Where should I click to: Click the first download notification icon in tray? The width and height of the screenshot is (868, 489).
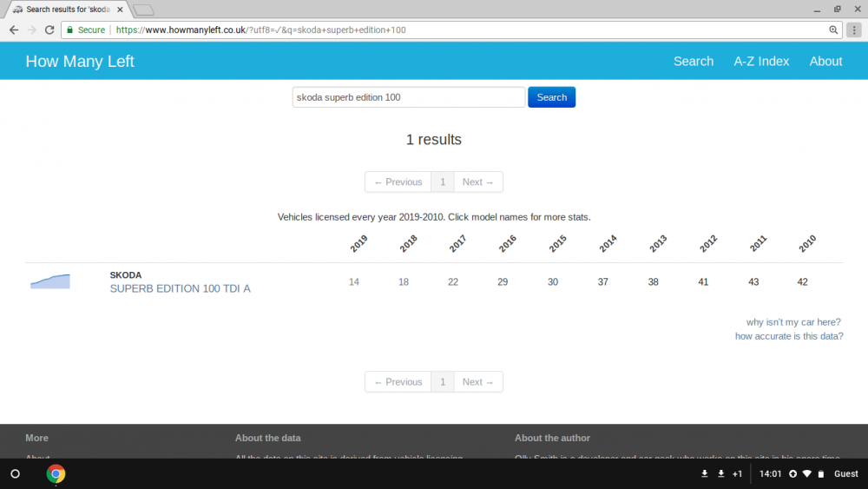pyautogui.click(x=704, y=474)
